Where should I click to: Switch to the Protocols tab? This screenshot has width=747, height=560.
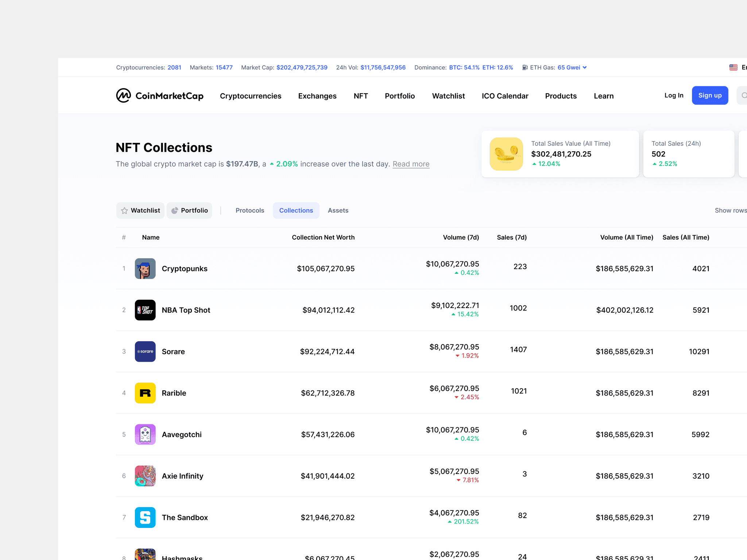click(x=250, y=210)
